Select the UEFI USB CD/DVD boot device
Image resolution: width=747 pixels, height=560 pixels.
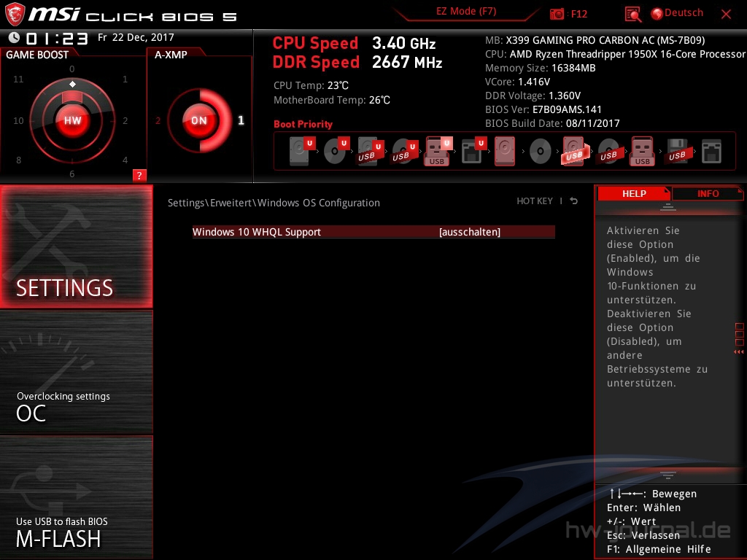click(x=405, y=151)
